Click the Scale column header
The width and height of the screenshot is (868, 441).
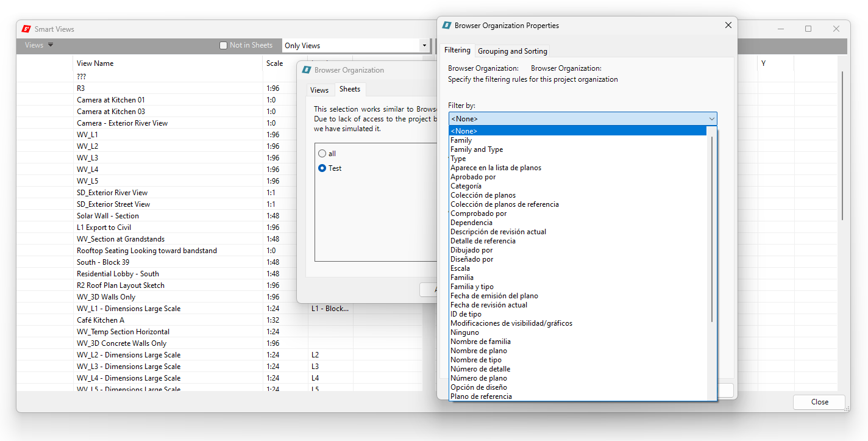click(285, 63)
